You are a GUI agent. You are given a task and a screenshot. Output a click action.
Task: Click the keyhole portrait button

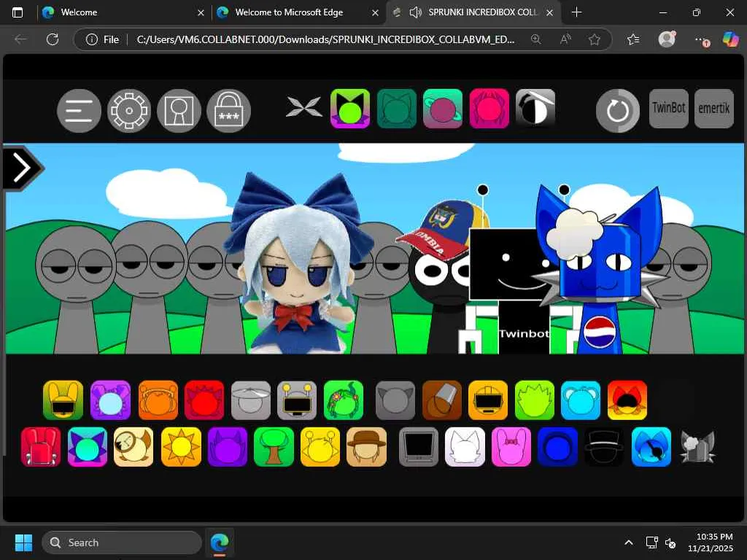coord(179,111)
